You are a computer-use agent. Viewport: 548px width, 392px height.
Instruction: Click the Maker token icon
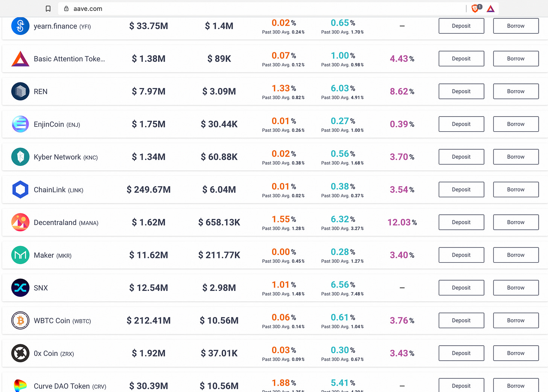pos(20,255)
